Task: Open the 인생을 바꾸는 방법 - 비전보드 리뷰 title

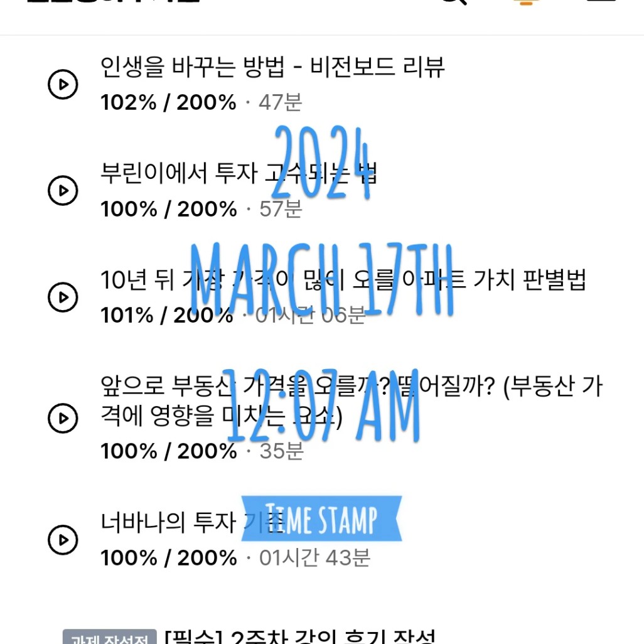Action: (272, 67)
